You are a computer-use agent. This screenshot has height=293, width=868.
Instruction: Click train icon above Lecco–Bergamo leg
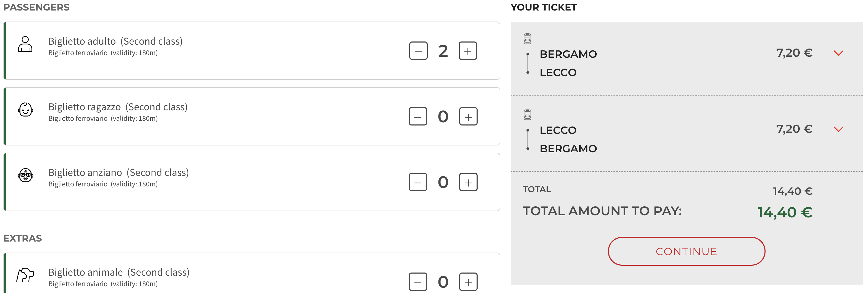tap(527, 114)
